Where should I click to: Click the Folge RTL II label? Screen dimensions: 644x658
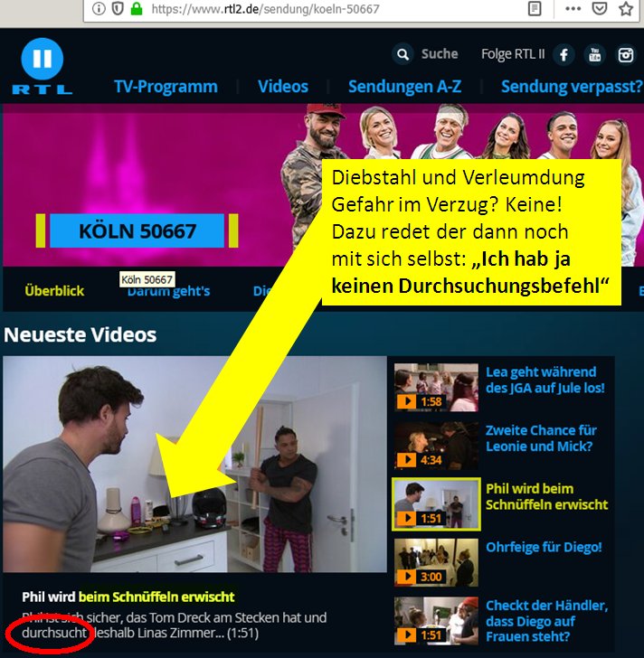click(513, 54)
